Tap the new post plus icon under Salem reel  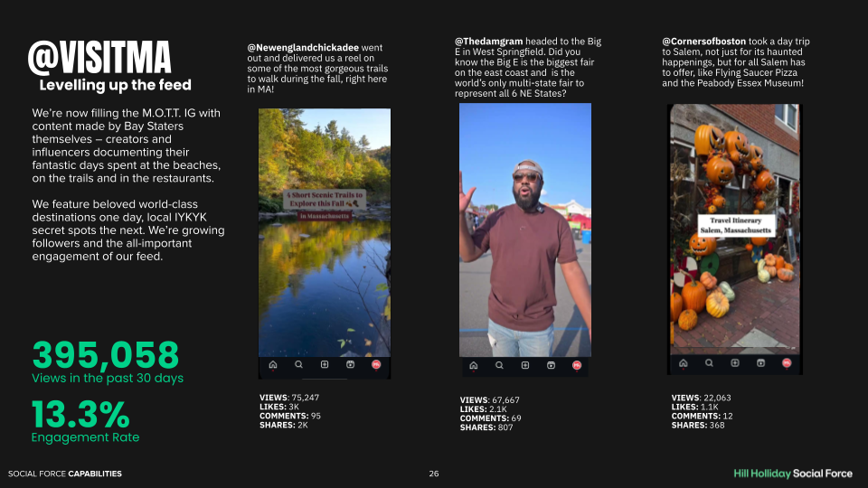734,363
